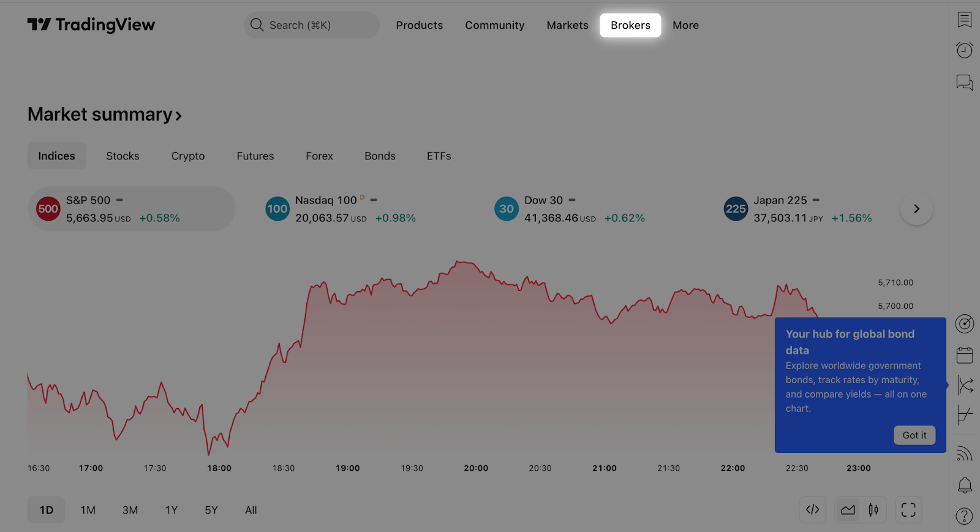980x532 pixels.
Task: Click the TradingView logo
Action: click(x=91, y=25)
